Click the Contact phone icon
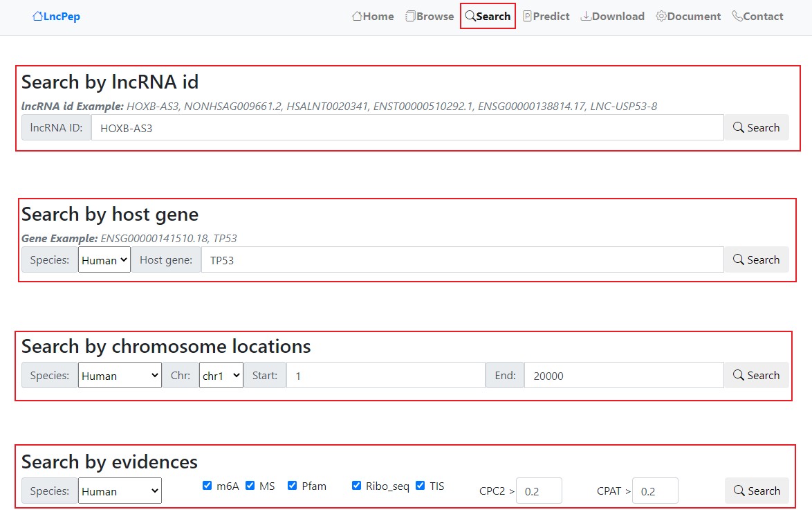Image resolution: width=812 pixels, height=521 pixels. click(737, 17)
